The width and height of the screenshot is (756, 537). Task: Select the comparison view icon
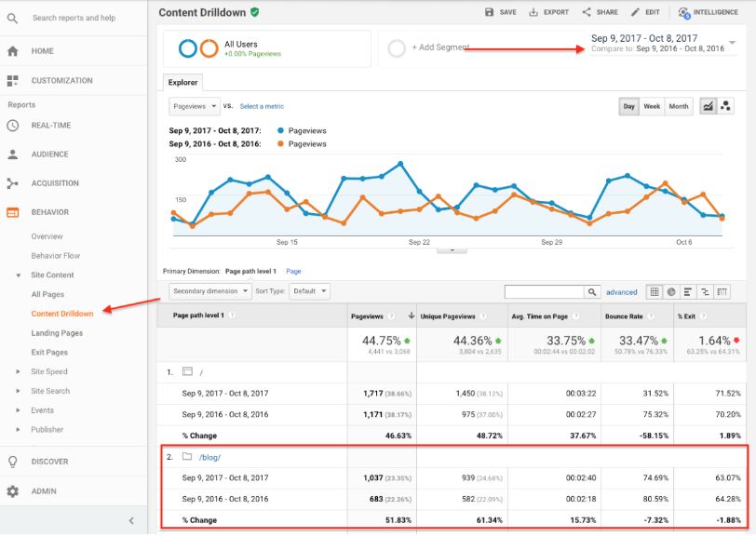point(705,291)
